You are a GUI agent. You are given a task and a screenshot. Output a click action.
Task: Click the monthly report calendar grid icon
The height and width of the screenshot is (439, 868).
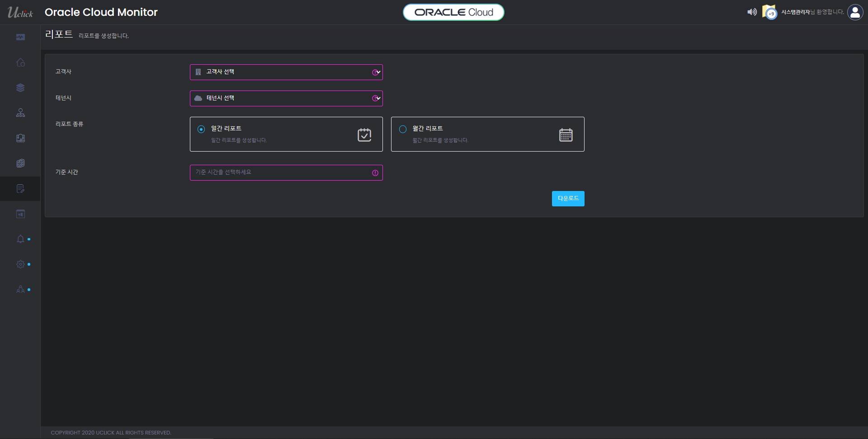(x=566, y=135)
